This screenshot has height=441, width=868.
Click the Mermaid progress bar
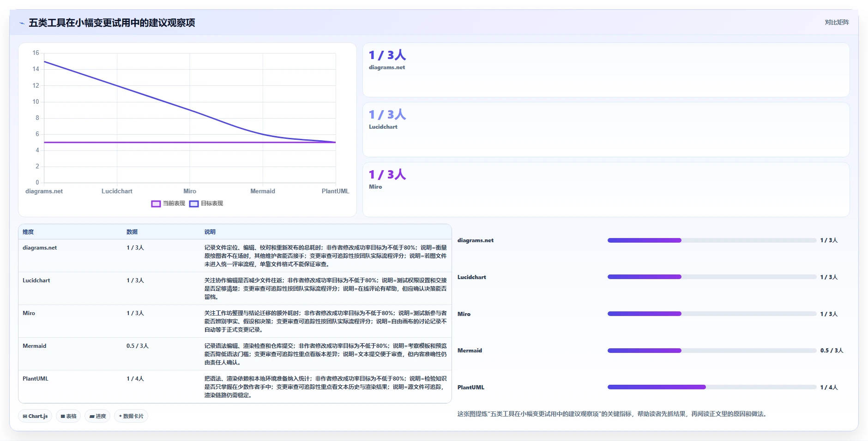click(x=712, y=351)
